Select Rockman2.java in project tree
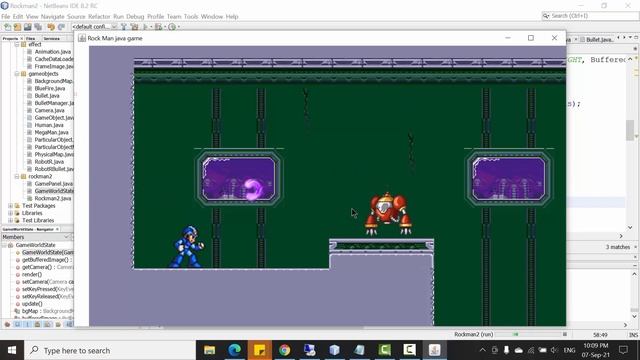This screenshot has width=640, height=360. (x=53, y=199)
